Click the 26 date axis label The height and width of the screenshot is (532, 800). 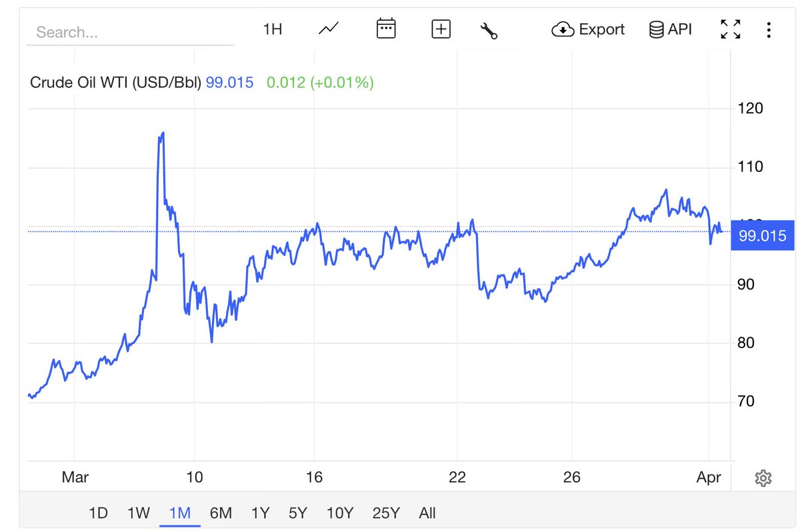point(572,477)
